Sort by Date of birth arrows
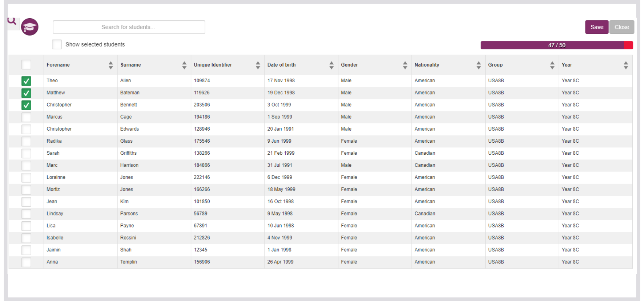 [x=331, y=65]
